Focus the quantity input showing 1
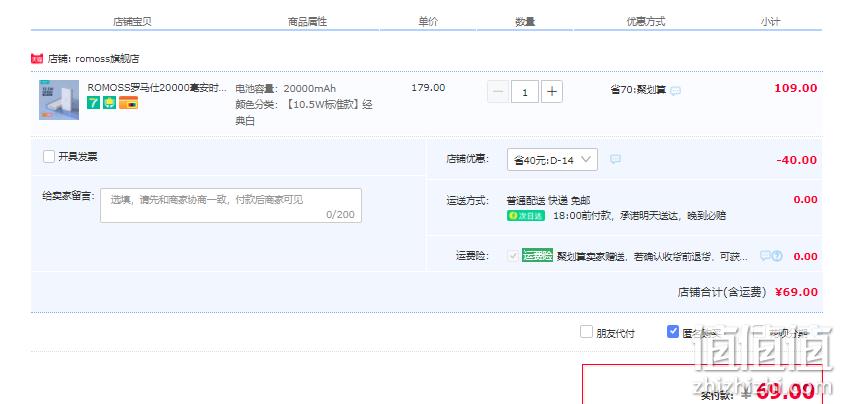The width and height of the screenshot is (842, 404). point(525,92)
